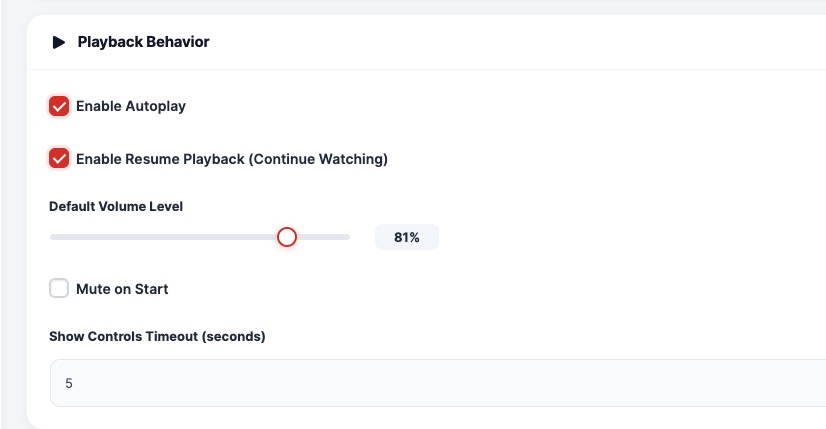Viewport: 826px width, 429px height.
Task: Uncheck the Enable Autoplay checkbox
Action: click(59, 106)
